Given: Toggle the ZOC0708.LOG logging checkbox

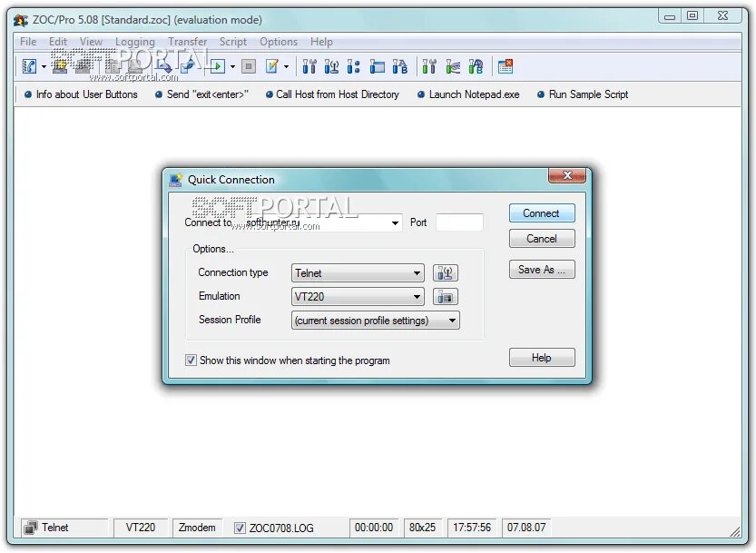Looking at the screenshot, I should coord(240,528).
